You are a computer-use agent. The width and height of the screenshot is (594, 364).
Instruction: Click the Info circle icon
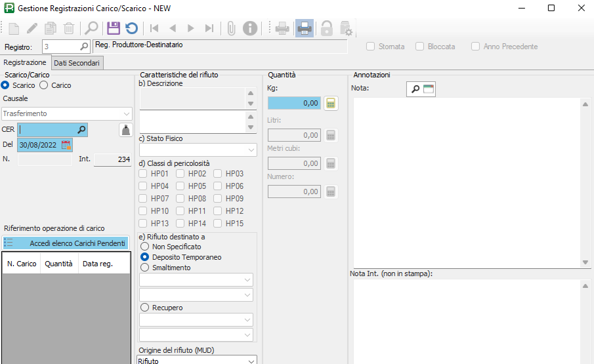[x=249, y=28]
